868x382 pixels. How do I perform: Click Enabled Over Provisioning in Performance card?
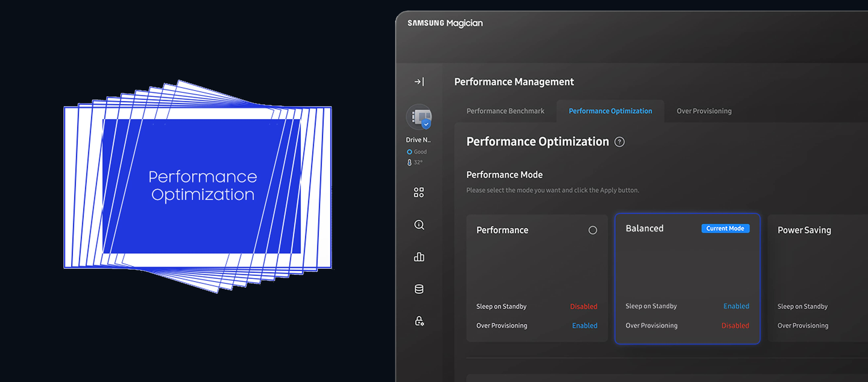(x=585, y=325)
